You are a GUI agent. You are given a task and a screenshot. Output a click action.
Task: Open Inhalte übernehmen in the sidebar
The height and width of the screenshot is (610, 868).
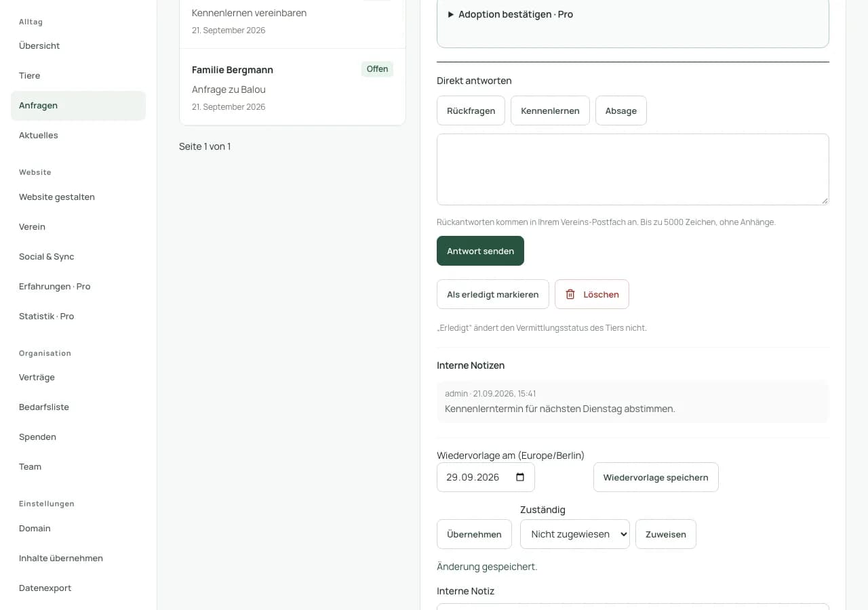tap(78, 558)
